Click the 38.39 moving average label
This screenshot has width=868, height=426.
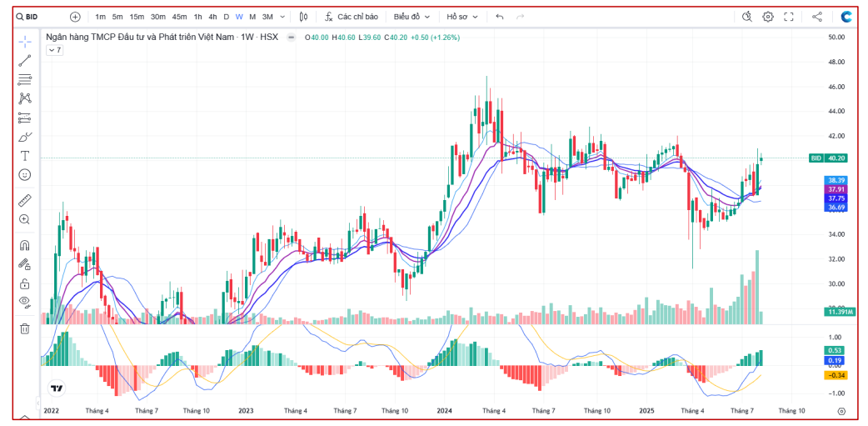point(836,180)
